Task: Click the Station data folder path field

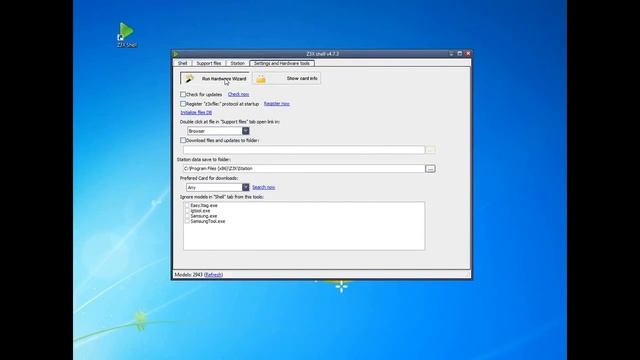Action: coord(304,169)
